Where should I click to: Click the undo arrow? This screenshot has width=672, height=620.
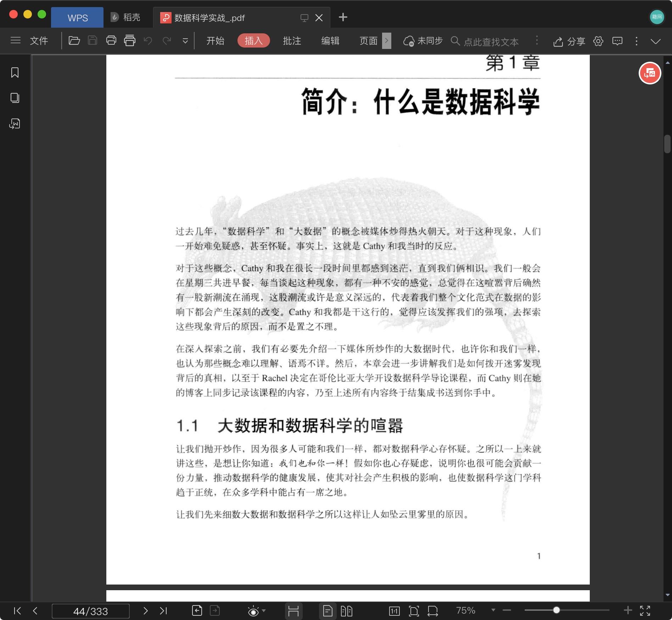click(x=148, y=41)
